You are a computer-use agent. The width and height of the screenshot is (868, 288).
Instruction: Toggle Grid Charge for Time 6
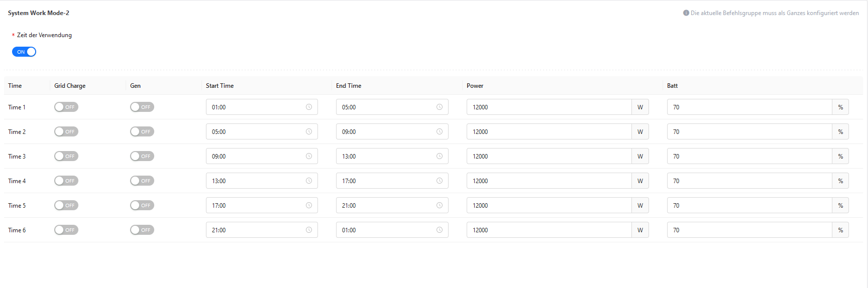[x=66, y=230]
